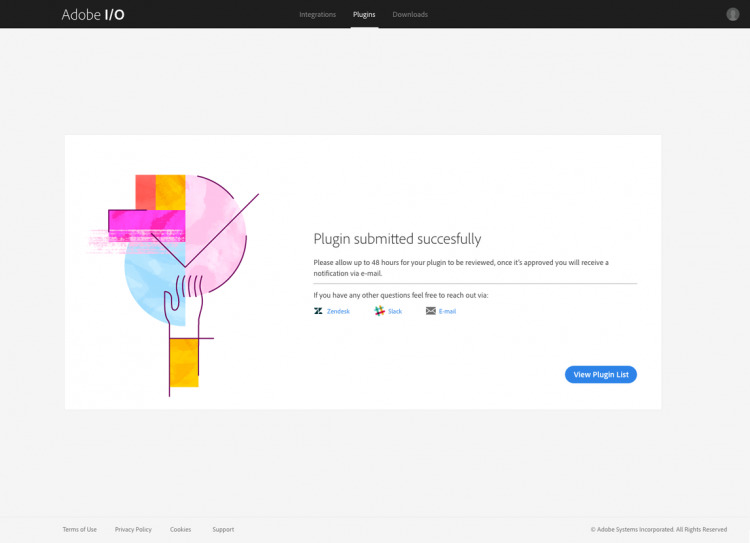
Task: Click the 48 hours review notice text
Action: (461, 268)
